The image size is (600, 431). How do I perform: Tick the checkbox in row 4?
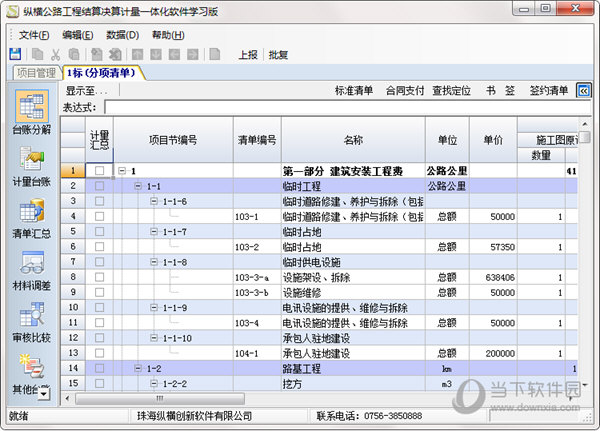tap(99, 216)
